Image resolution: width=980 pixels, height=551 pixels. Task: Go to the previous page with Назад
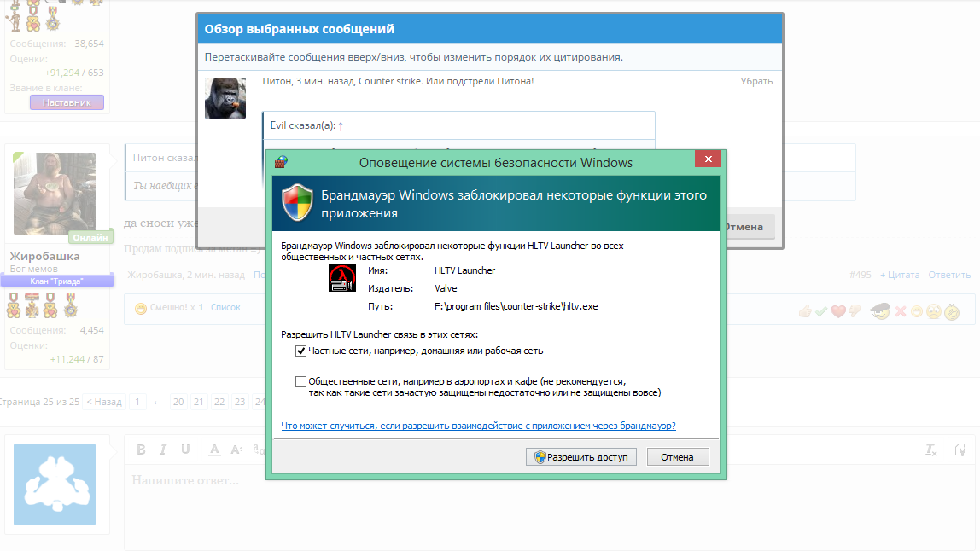click(x=104, y=402)
